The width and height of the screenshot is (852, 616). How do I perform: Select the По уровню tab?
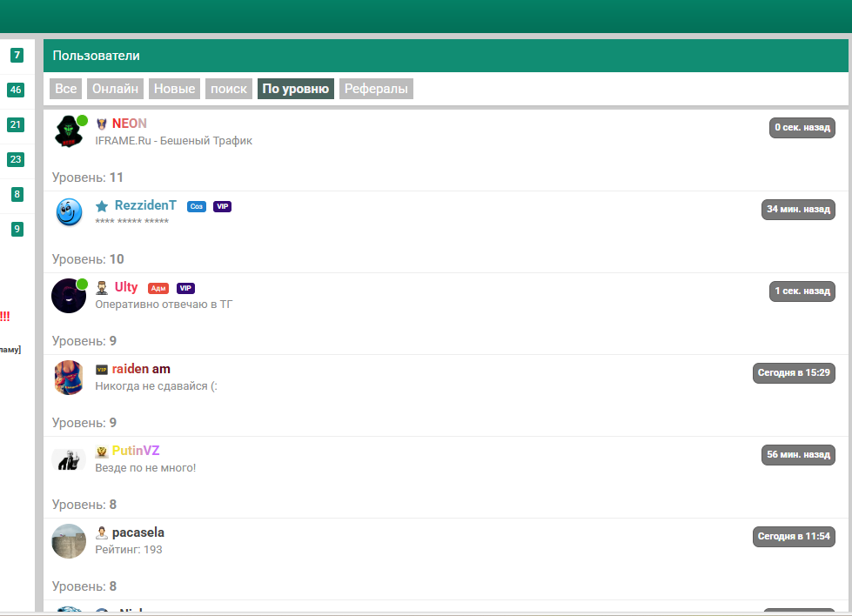click(x=296, y=89)
